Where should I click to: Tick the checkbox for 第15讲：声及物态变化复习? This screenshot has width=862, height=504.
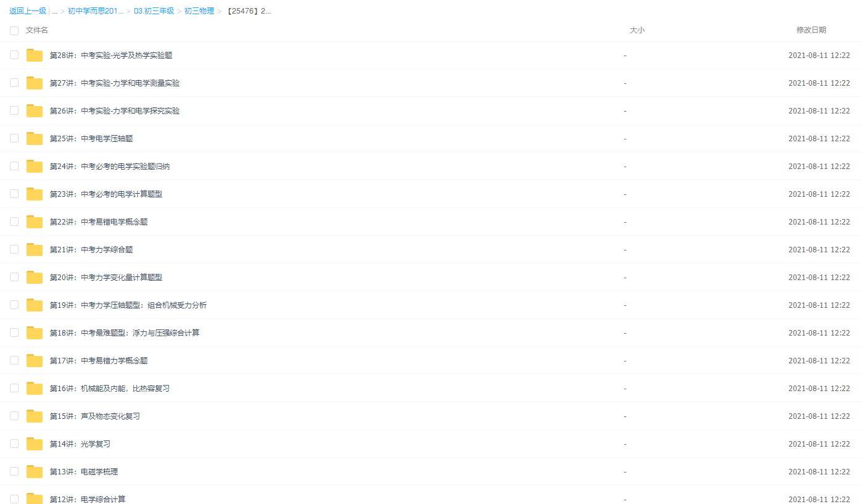(x=14, y=416)
